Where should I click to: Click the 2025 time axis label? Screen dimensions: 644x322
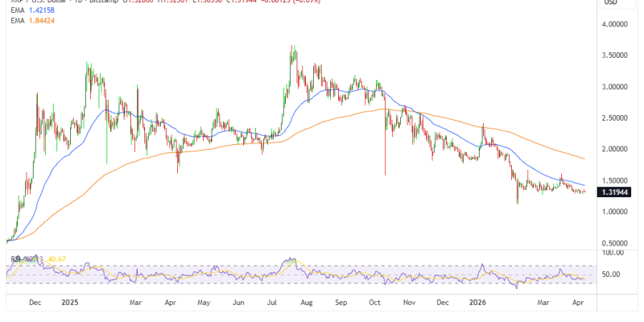tap(70, 303)
